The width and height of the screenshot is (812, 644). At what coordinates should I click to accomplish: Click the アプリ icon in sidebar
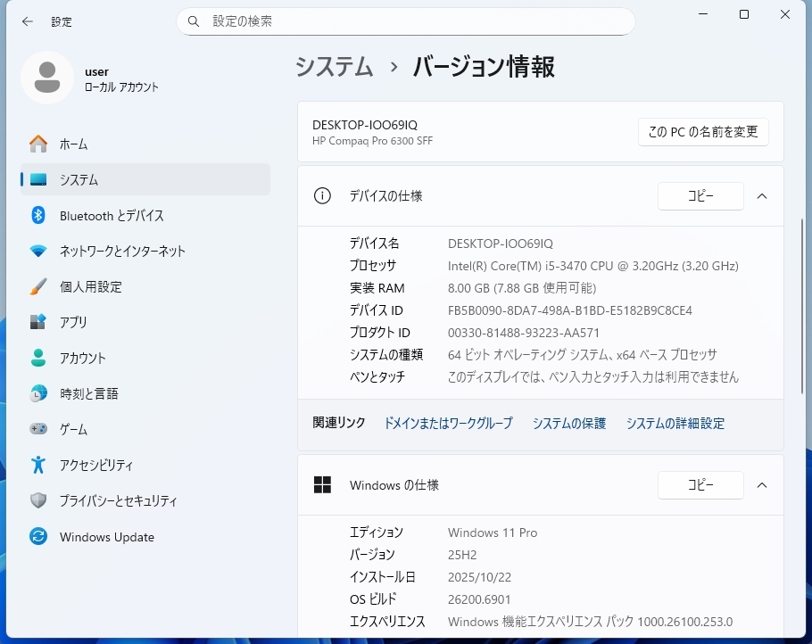pyautogui.click(x=38, y=322)
